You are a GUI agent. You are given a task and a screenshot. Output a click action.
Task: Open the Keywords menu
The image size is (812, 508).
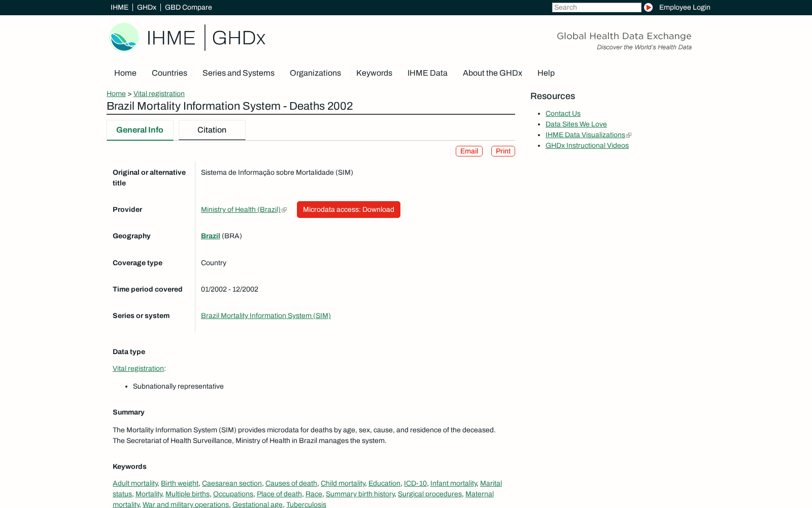click(374, 73)
